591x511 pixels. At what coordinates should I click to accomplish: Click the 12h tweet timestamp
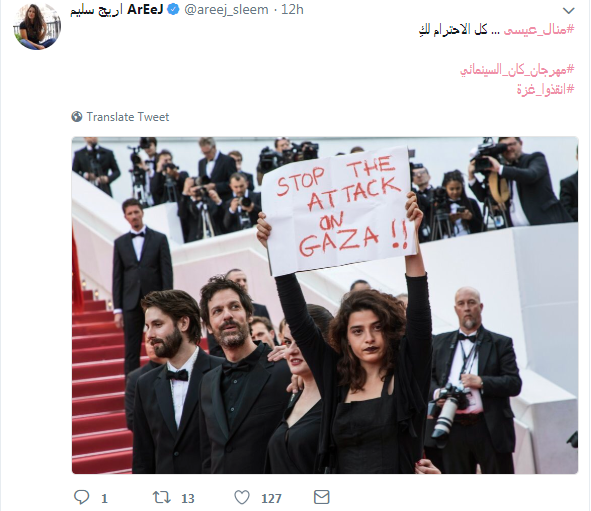[292, 10]
